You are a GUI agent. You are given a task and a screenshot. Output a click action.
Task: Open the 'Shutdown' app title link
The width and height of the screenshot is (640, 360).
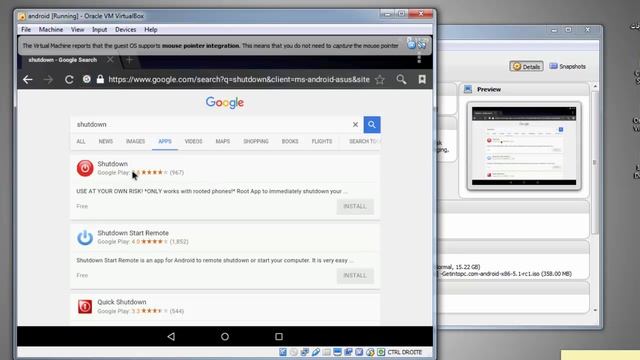tap(113, 164)
